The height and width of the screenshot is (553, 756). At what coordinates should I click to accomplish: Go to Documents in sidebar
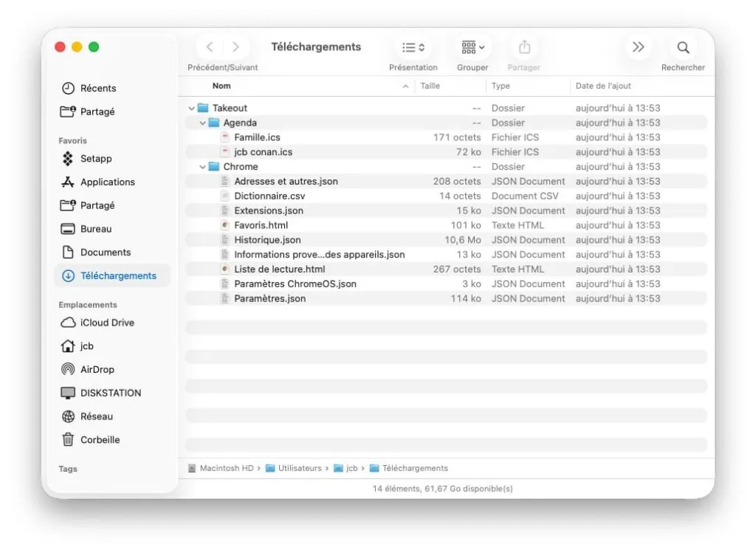105,252
